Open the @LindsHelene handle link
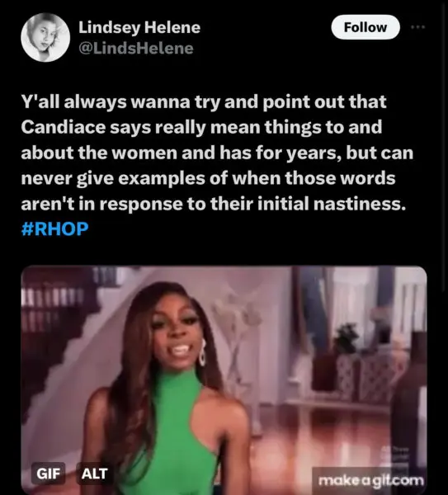Viewport: 448px width, 495px height. click(x=136, y=49)
